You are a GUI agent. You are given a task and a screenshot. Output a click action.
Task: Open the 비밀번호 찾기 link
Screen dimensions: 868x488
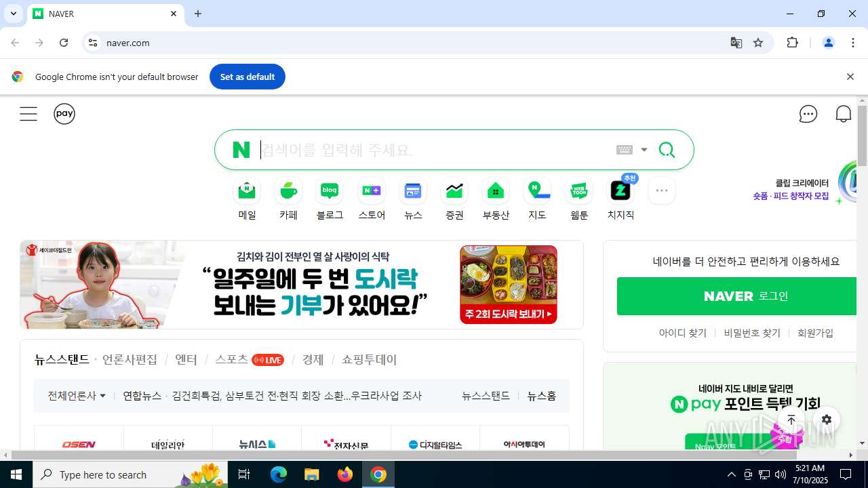tap(752, 333)
